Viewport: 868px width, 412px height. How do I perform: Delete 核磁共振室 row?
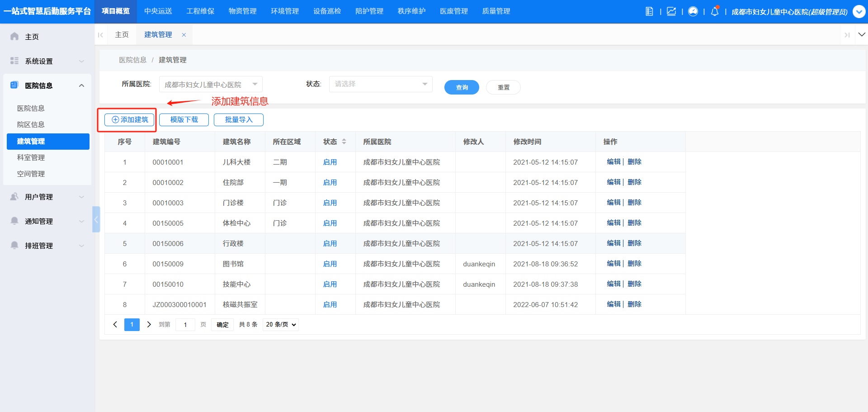pyautogui.click(x=635, y=304)
